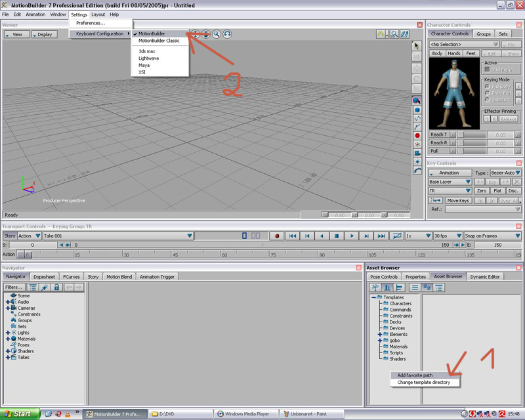Select the arrow selection tool in viewer toolbar
The width and height of the screenshot is (525, 420).
click(x=417, y=45)
